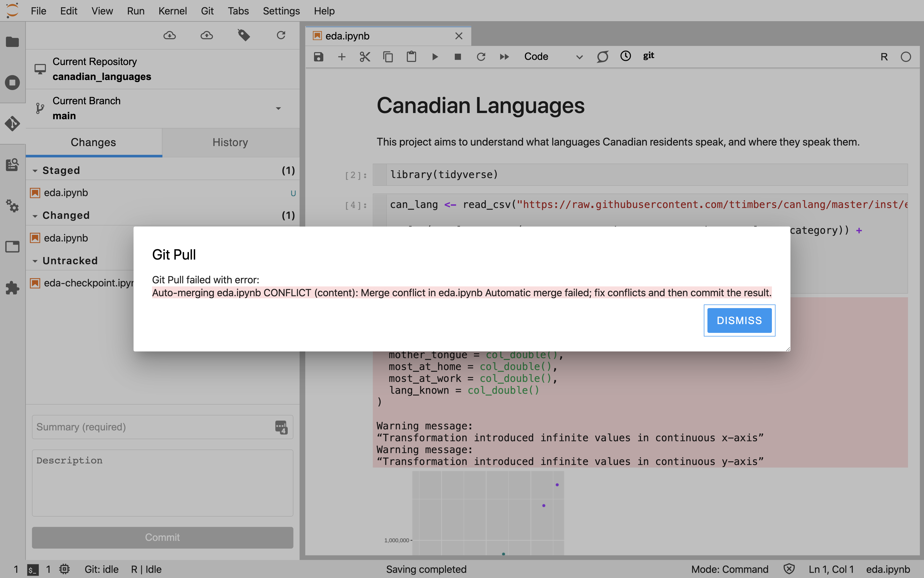Open the Edit menu
The image size is (924, 578).
tap(69, 11)
